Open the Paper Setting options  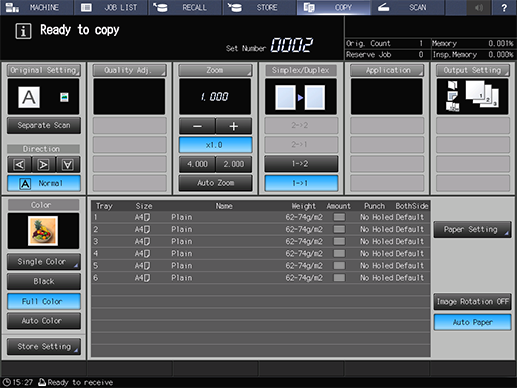point(472,229)
